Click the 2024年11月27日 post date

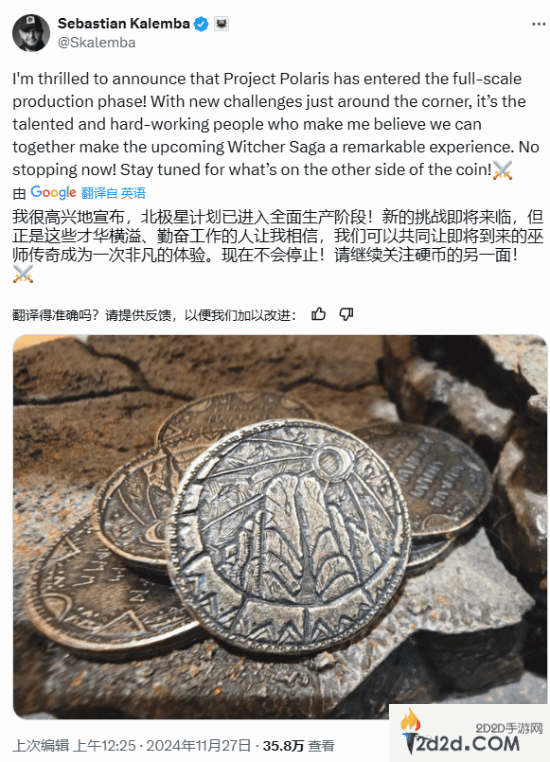198,745
